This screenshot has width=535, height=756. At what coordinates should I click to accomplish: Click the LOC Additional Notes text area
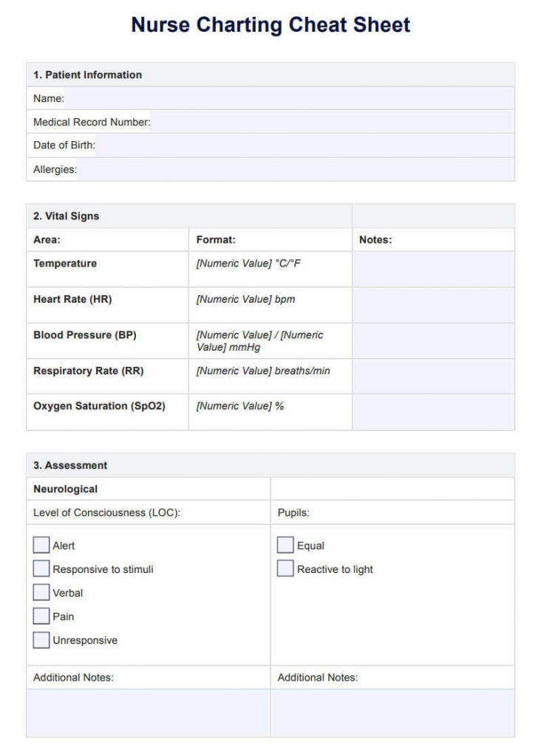tap(148, 712)
